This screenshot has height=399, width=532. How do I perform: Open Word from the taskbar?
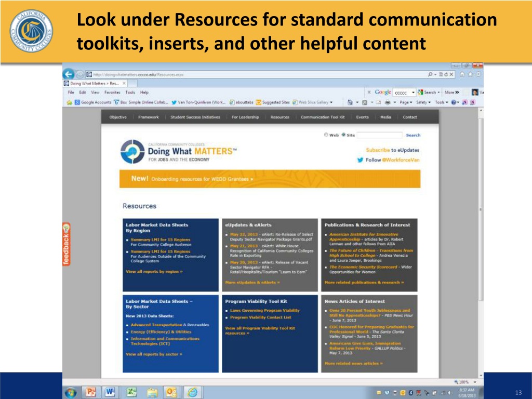[110, 392]
